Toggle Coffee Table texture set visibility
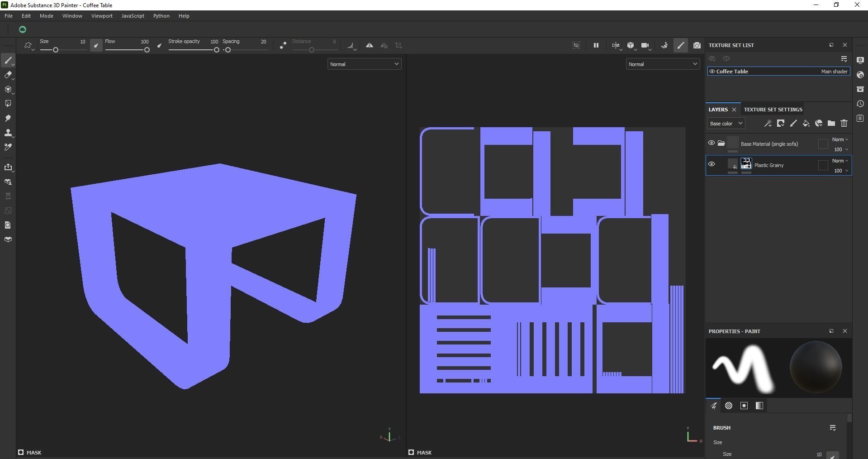The width and height of the screenshot is (868, 459). (x=712, y=72)
